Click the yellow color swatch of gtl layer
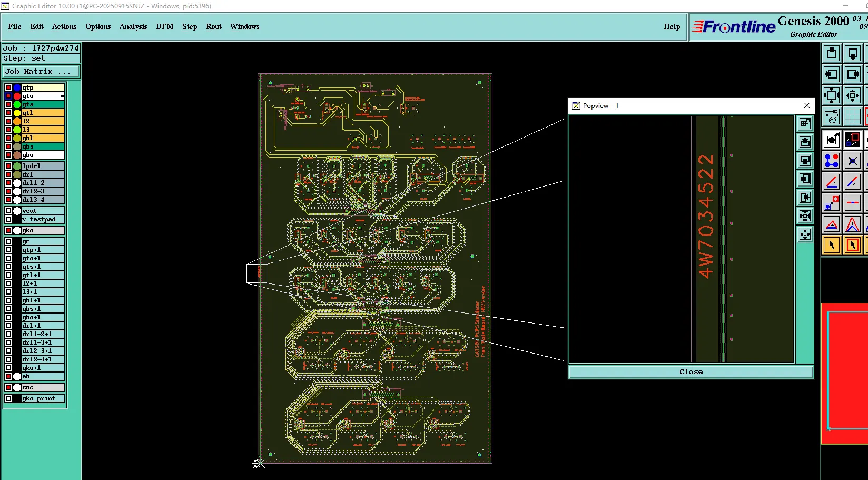This screenshot has width=868, height=480. tap(17, 113)
